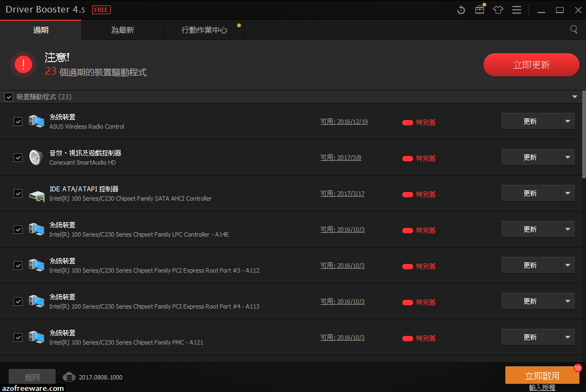Click the 返回 back button
This screenshot has height=392, width=586.
point(32,377)
